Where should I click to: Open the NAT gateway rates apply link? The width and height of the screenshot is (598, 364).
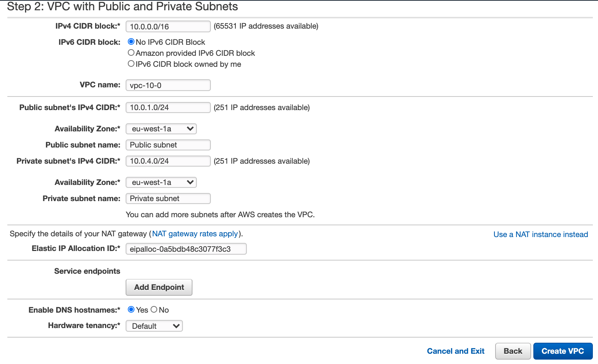(x=195, y=234)
